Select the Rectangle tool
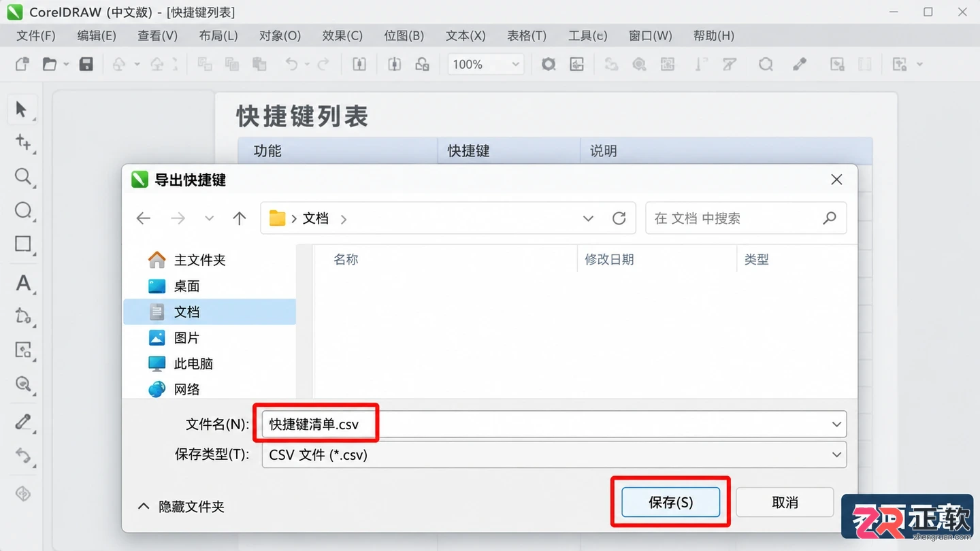Image resolution: width=980 pixels, height=551 pixels. click(x=23, y=244)
